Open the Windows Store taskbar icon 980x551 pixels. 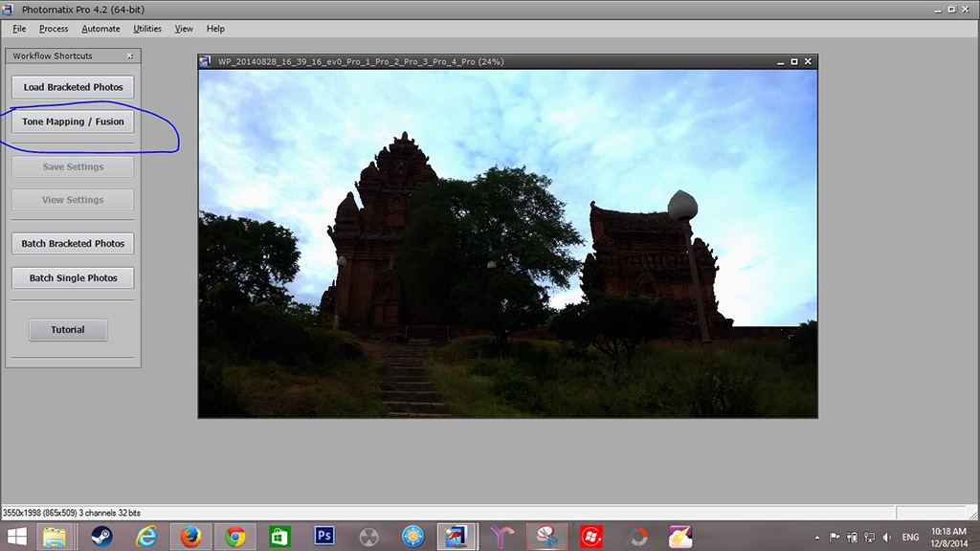(279, 536)
